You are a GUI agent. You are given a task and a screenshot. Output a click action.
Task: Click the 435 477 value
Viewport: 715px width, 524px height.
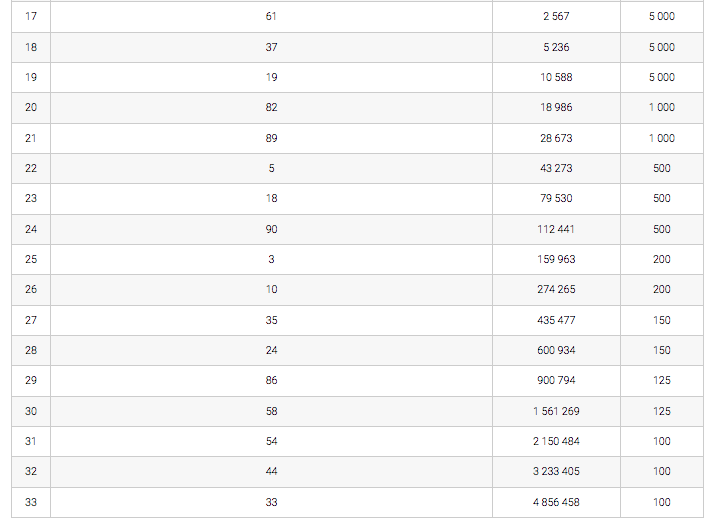(556, 320)
